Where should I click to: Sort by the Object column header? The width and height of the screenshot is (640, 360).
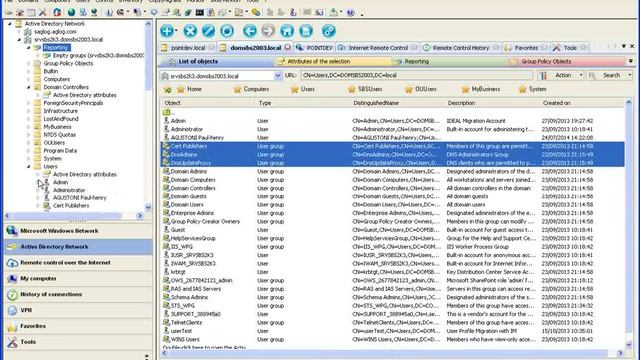208,103
